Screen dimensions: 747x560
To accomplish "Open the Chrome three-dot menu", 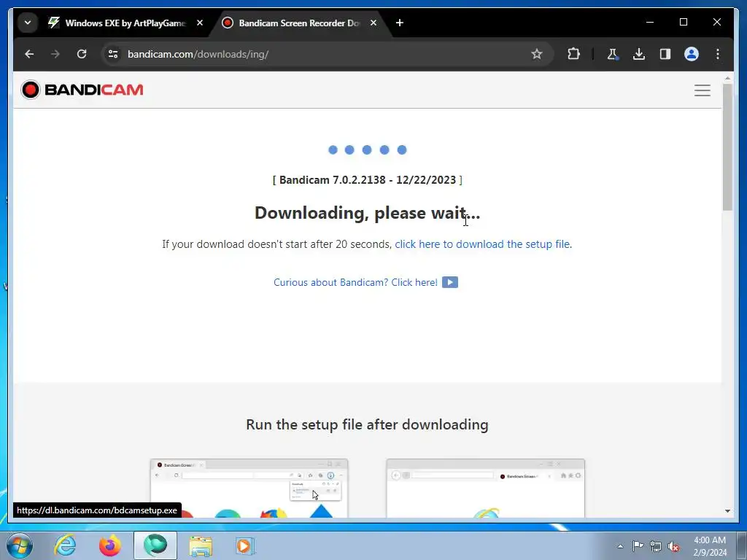I will (718, 54).
